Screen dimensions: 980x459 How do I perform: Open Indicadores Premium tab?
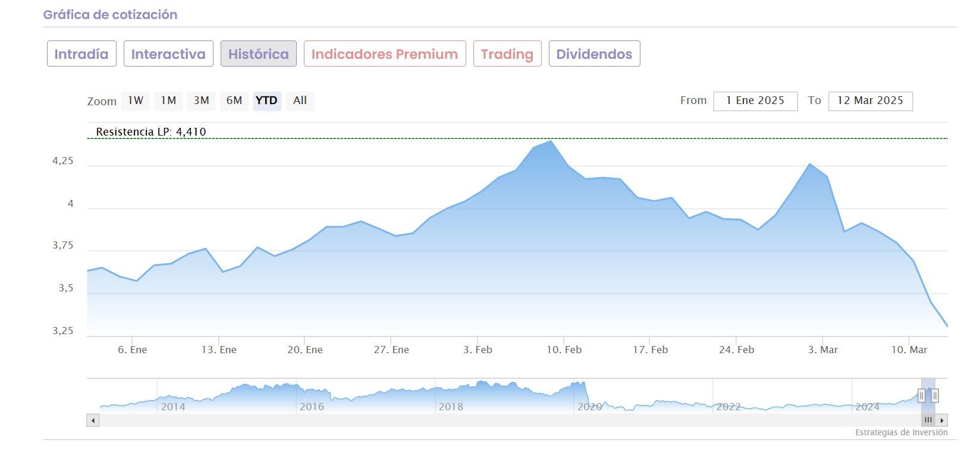pyautogui.click(x=385, y=54)
